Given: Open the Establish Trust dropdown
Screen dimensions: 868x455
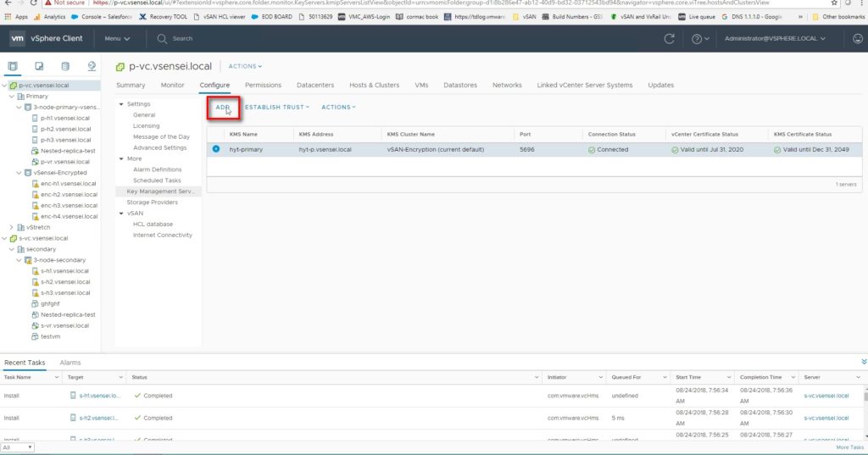Looking at the screenshot, I should point(277,108).
